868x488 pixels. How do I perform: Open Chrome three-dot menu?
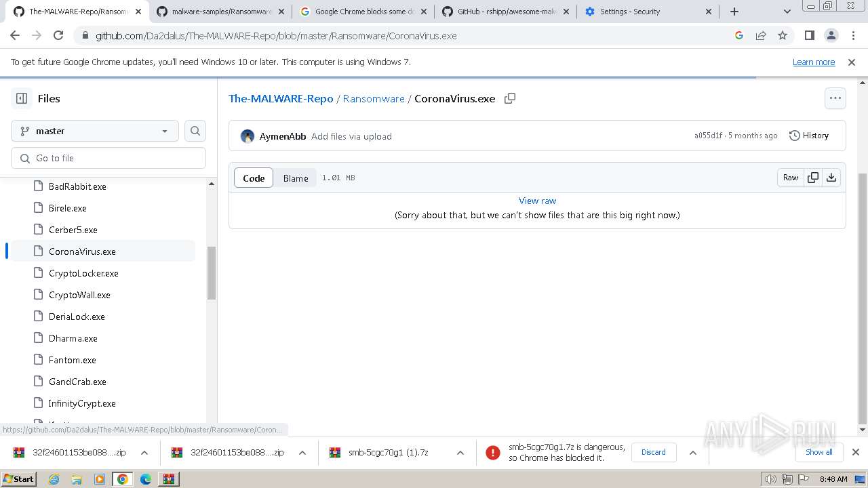tap(852, 35)
